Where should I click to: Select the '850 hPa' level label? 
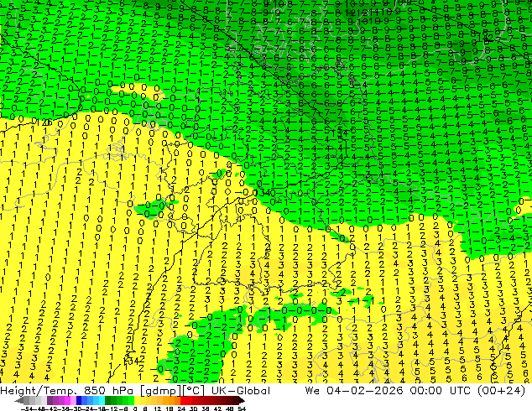pyautogui.click(x=107, y=391)
